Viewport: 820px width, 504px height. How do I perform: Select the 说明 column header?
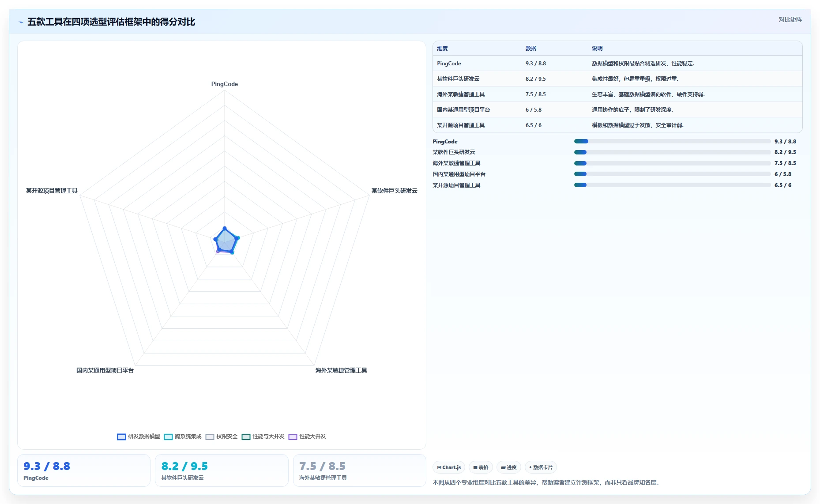tap(597, 49)
